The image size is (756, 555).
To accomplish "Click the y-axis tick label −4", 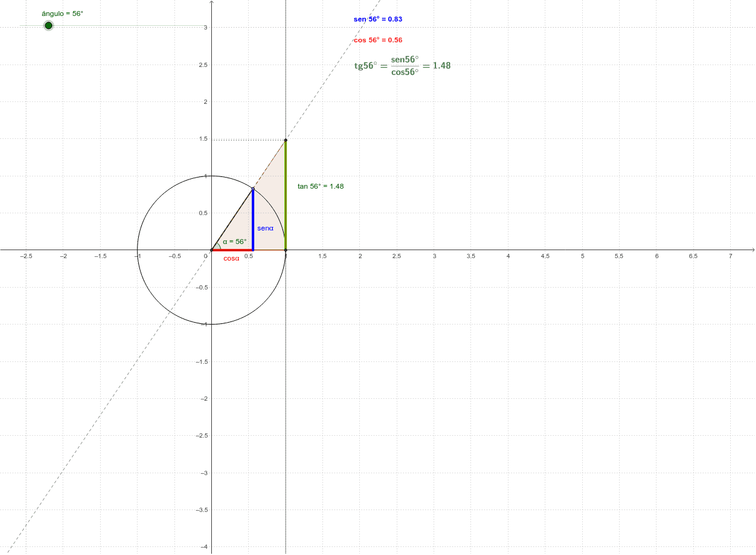I will coord(203,547).
